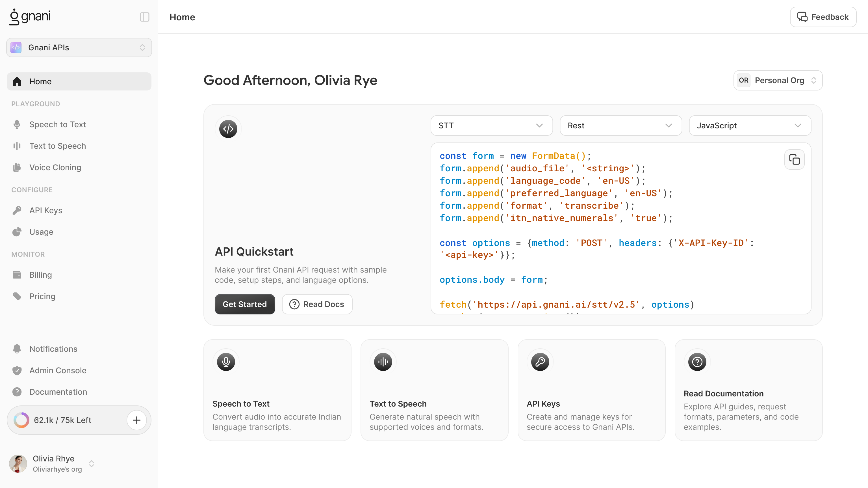Open the Gnani APIs product switcher
Viewport: 868px width, 488px height.
(79, 47)
